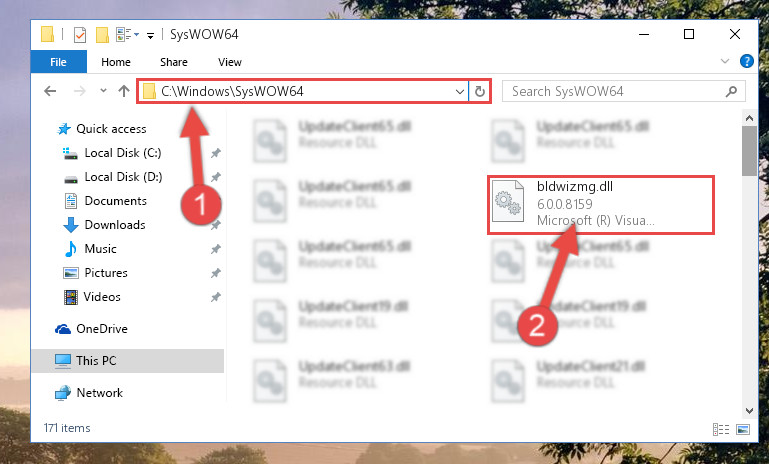Open the Share ribbon tab
769x464 pixels.
(174, 62)
